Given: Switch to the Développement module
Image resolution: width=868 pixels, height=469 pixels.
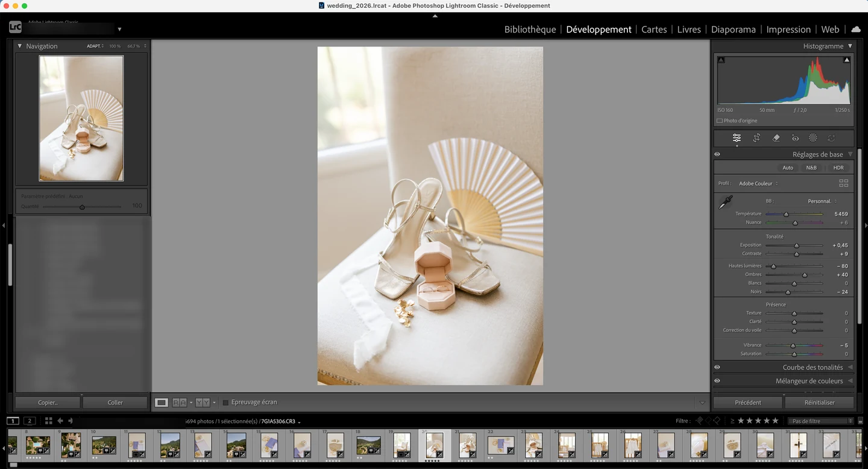Looking at the screenshot, I should pos(599,29).
